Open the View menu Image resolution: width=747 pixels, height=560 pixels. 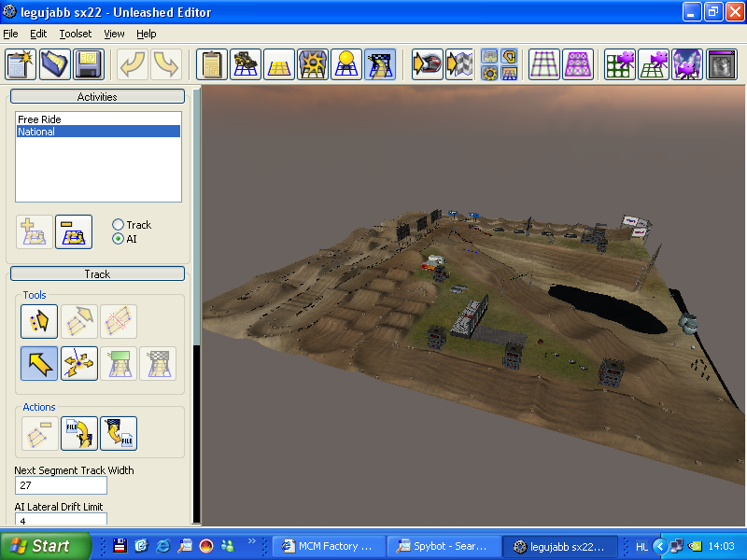[x=114, y=34]
